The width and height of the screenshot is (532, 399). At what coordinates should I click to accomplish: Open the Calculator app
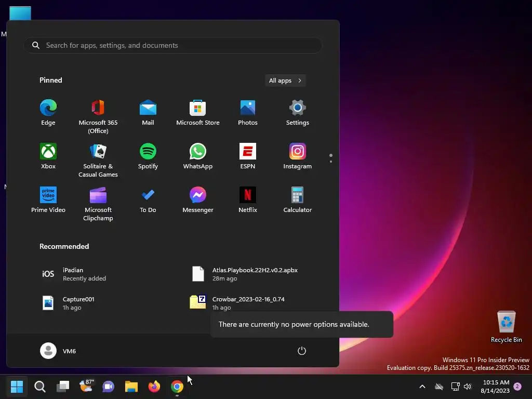coord(298,200)
